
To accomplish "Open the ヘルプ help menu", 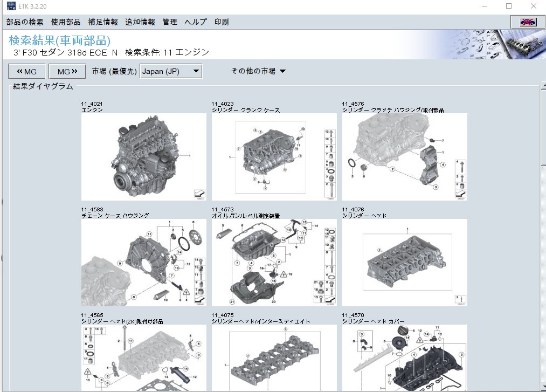I will click(195, 22).
